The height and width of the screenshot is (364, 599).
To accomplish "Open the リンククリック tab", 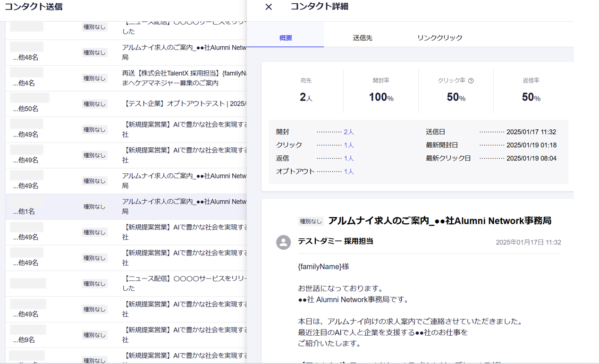I will pos(439,38).
